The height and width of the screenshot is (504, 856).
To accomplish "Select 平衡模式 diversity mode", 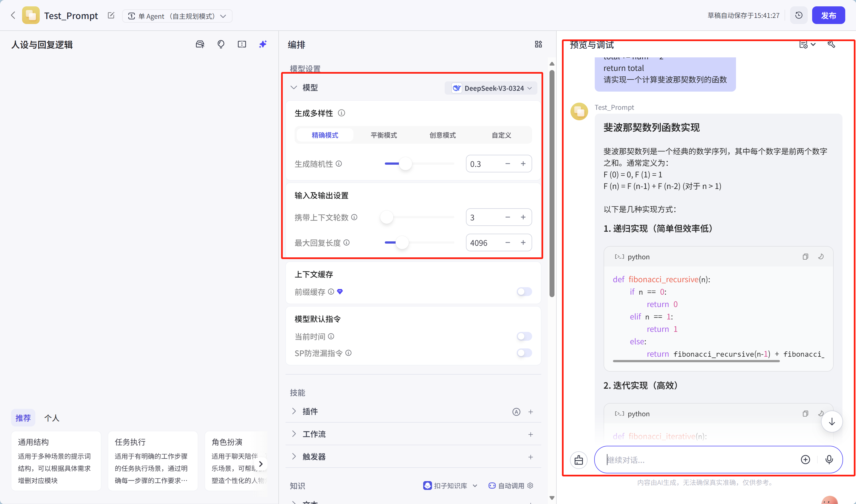I will click(x=384, y=135).
